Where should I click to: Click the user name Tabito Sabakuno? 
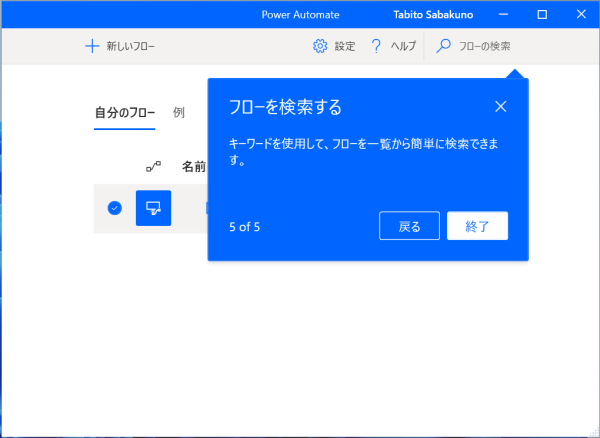[433, 15]
